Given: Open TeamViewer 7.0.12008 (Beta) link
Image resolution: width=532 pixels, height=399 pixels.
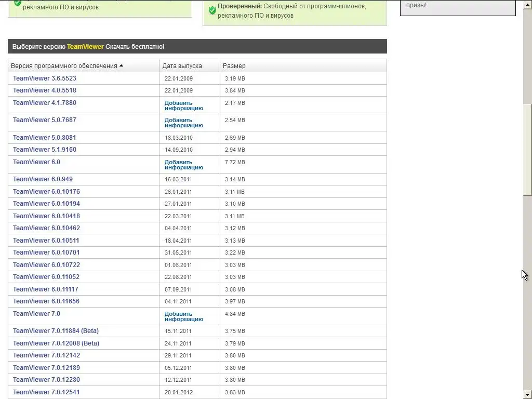Looking at the screenshot, I should coord(56,343).
